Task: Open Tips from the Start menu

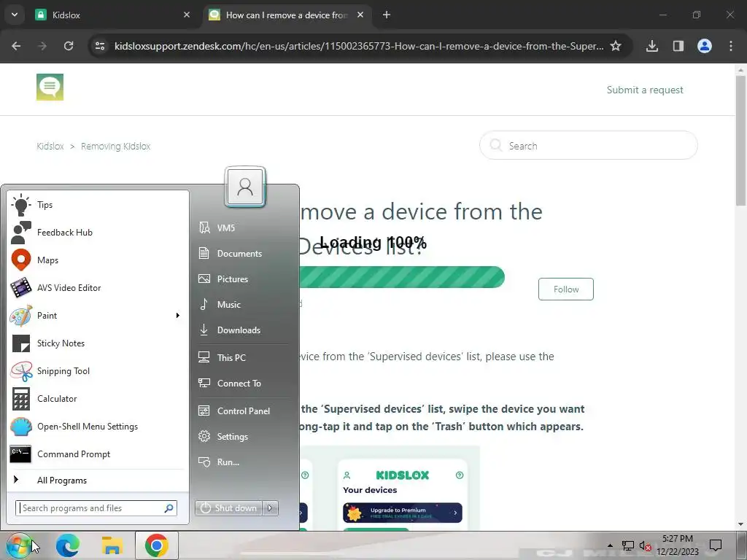Action: 98,205
